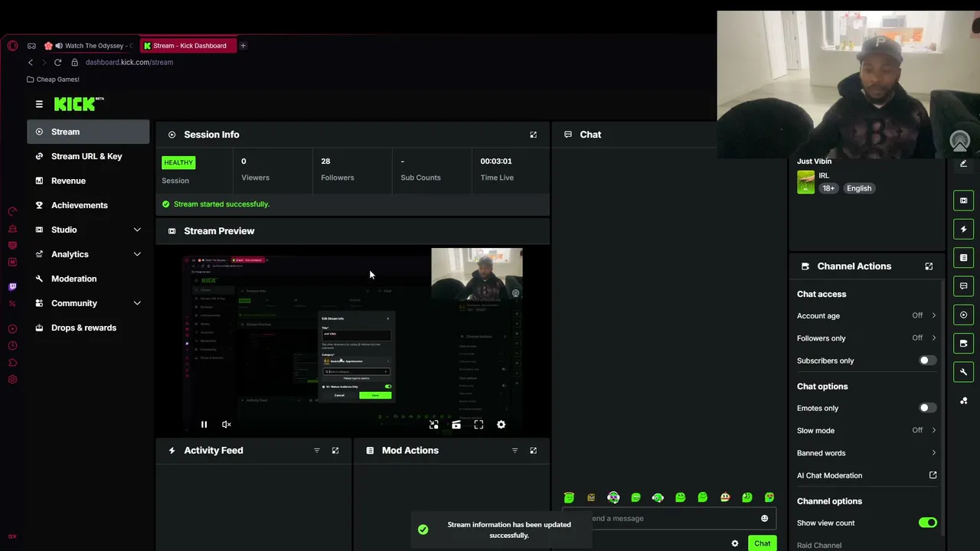The image size is (980, 551).
Task: Open Followers only options
Action: click(x=867, y=338)
